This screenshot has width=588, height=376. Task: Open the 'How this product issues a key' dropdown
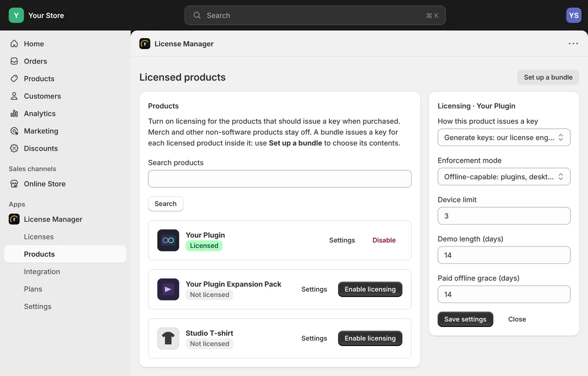[x=504, y=137]
